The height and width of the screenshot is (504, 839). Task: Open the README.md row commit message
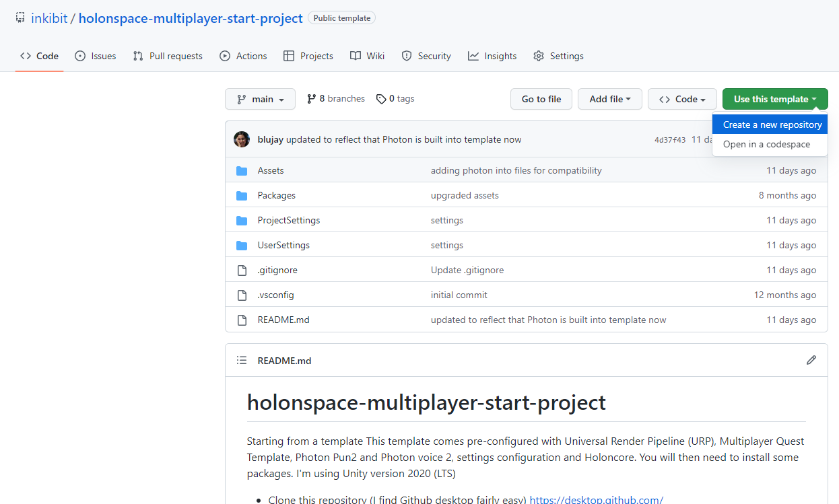tap(549, 320)
